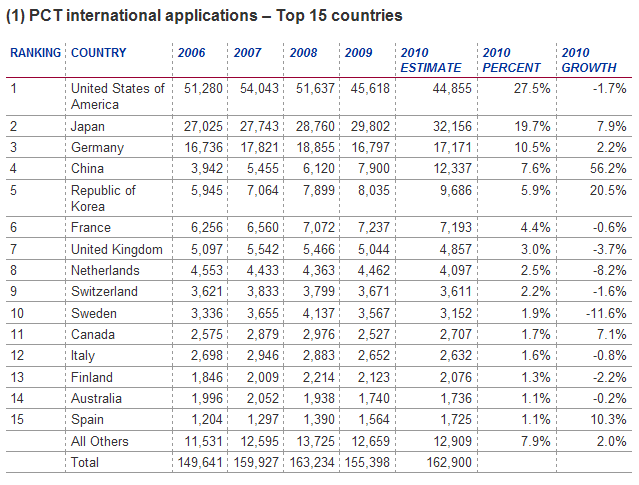Click the 2007 column header

click(247, 53)
